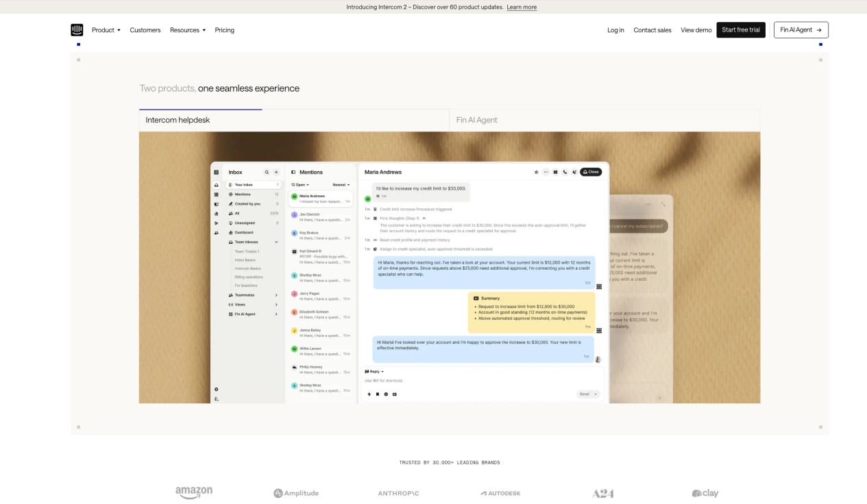Viewport: 867px width, 504px height.
Task: Open Created by you in the sidebar
Action: tap(253, 203)
